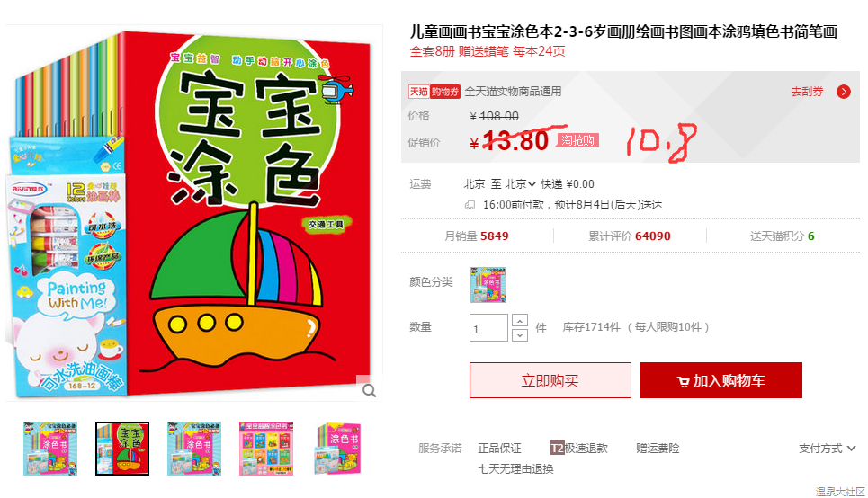This screenshot has width=868, height=498.
Task: Click the red arrow icon beside 去刮券
Action: click(x=844, y=92)
